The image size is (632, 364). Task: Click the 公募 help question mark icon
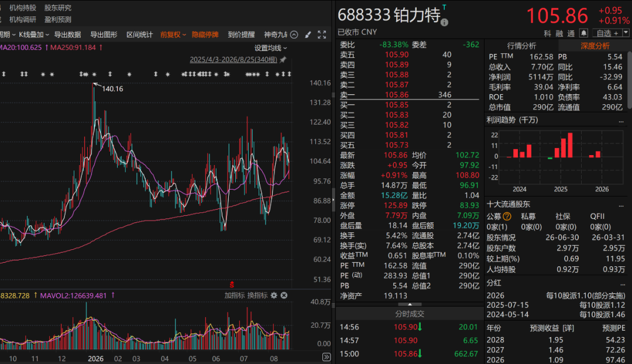507,217
